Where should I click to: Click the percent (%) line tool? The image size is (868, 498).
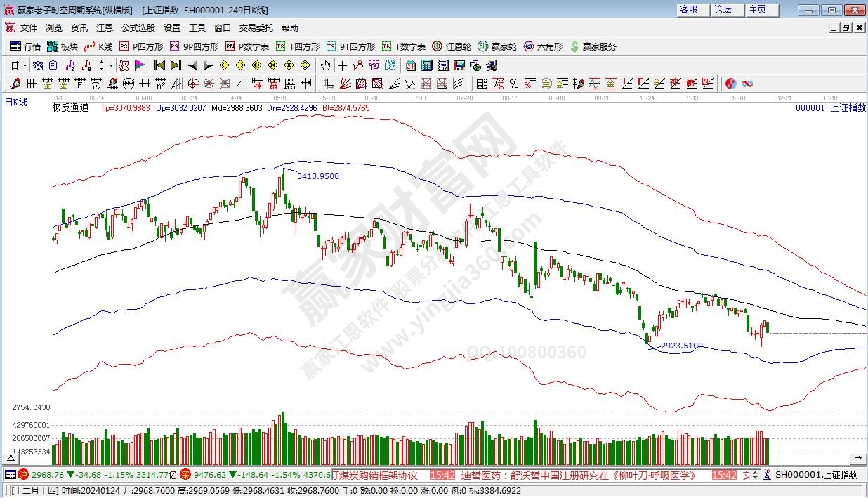pos(514,84)
